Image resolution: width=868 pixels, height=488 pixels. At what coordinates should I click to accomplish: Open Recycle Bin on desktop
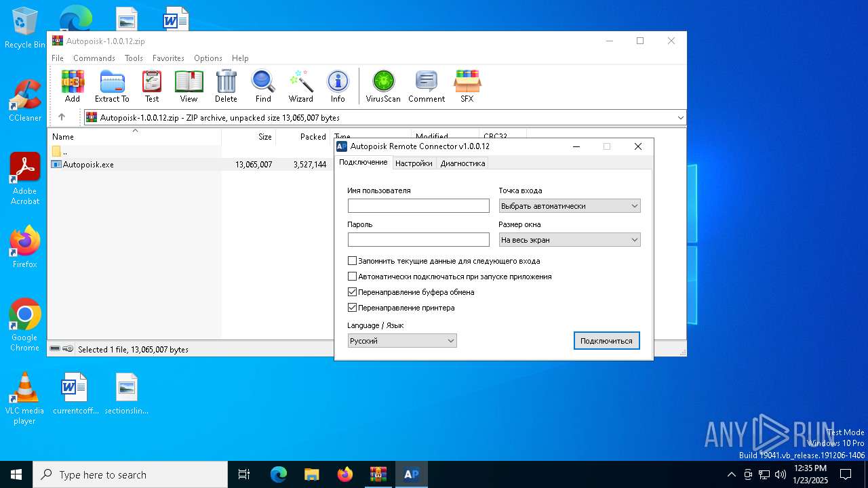[x=24, y=28]
